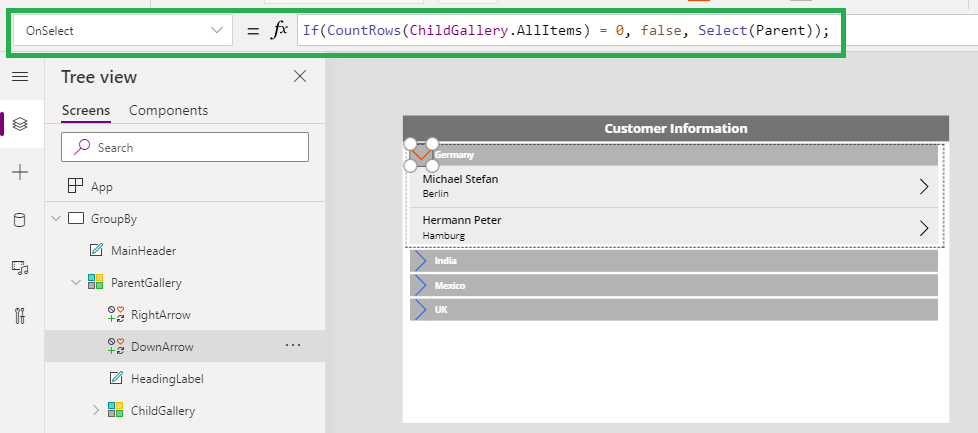Click the Insert plus icon in sidebar
The image size is (978, 433).
(20, 172)
